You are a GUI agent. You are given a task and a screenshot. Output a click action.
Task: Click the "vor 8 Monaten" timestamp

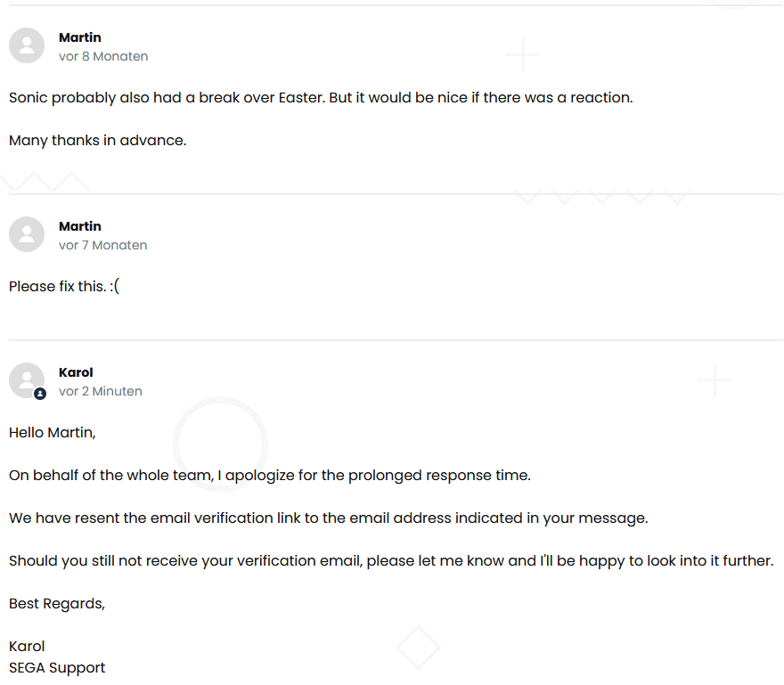pos(103,56)
